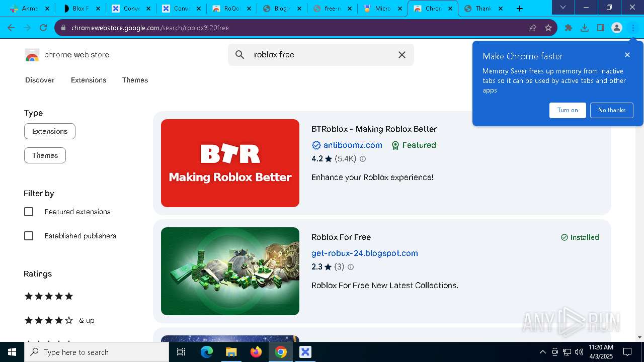Click the search magnifier in store search box
This screenshot has height=362, width=644.
pyautogui.click(x=240, y=54)
